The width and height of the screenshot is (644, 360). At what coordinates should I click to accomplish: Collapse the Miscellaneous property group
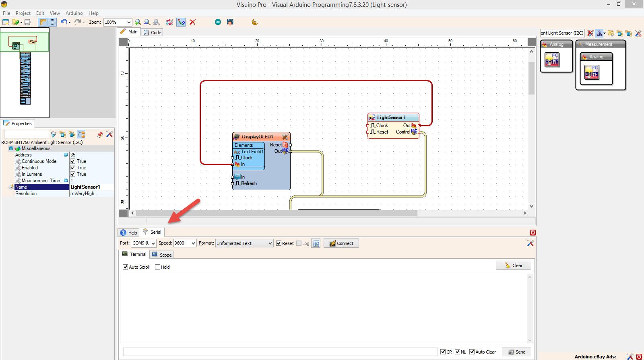(11, 148)
